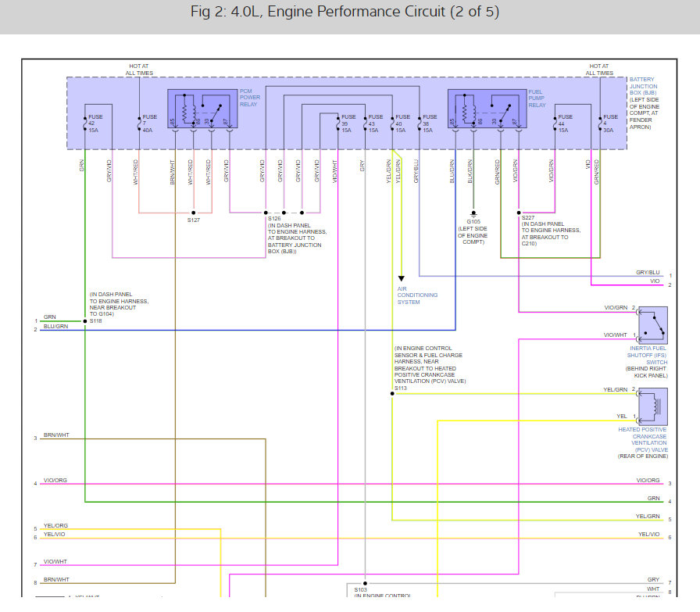Click the Air Conditioning System arrow

click(402, 278)
